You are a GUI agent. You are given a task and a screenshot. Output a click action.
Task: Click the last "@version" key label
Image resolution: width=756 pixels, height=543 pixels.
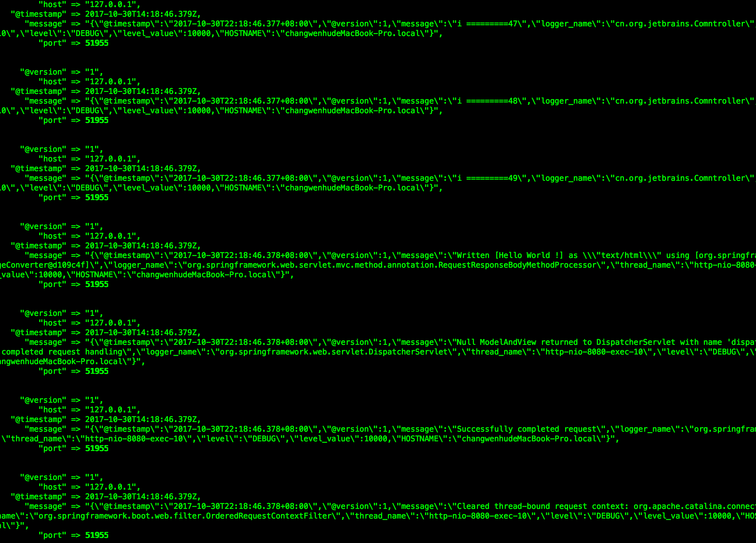43,478
